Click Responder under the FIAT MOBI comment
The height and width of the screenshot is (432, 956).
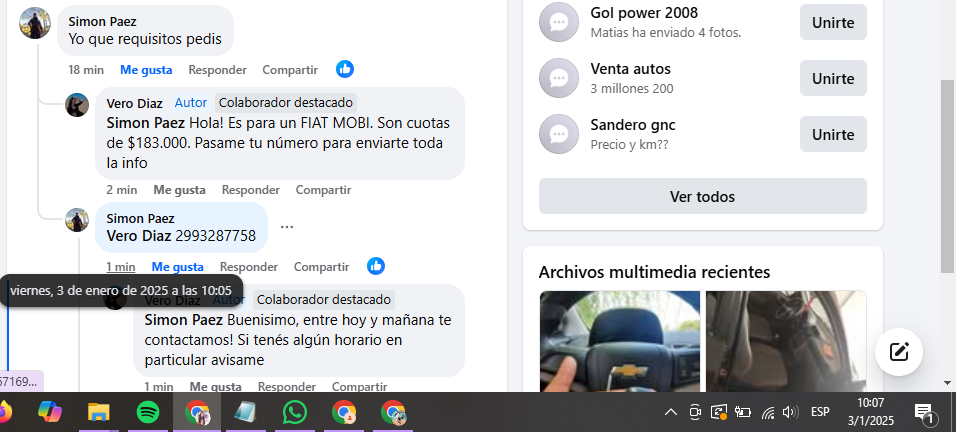[x=251, y=190]
